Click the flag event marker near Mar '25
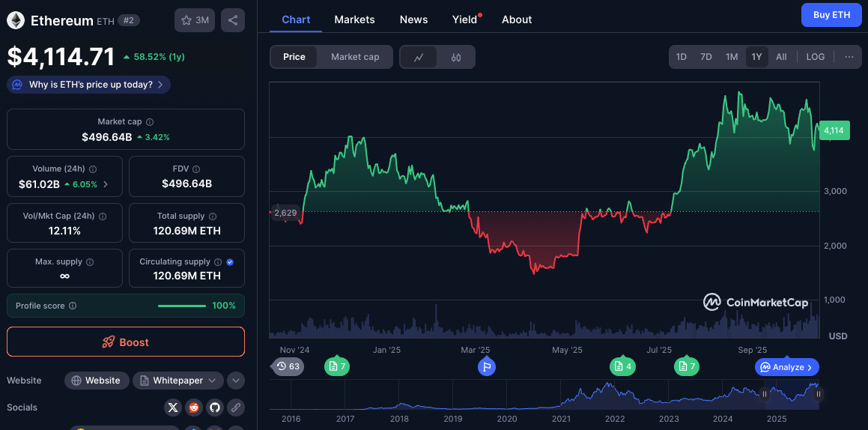This screenshot has height=430, width=868. (487, 366)
